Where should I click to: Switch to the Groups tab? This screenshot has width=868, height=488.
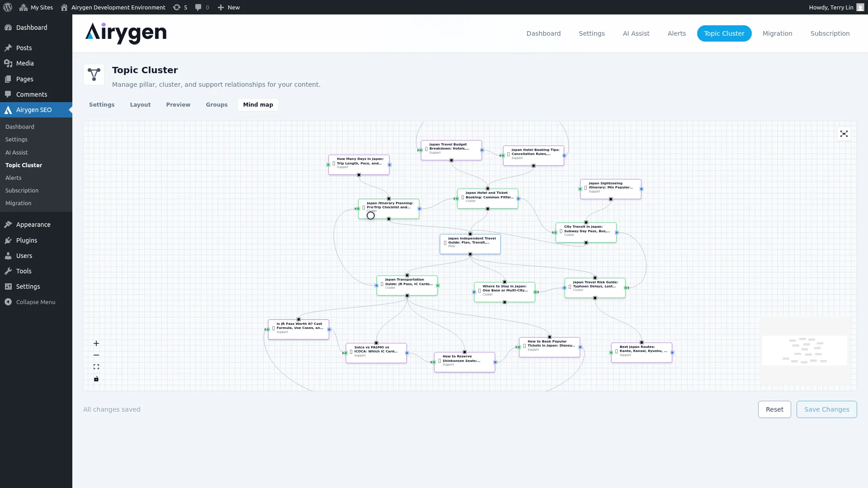tap(217, 104)
